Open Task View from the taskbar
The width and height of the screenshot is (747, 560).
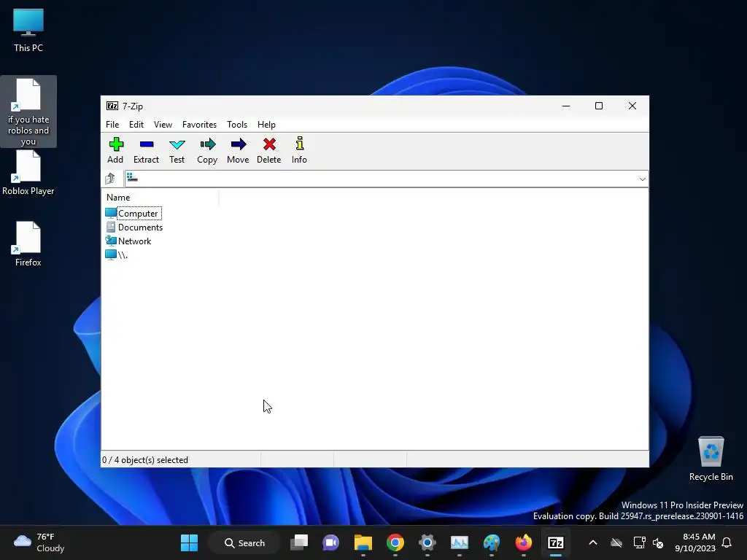(x=299, y=542)
